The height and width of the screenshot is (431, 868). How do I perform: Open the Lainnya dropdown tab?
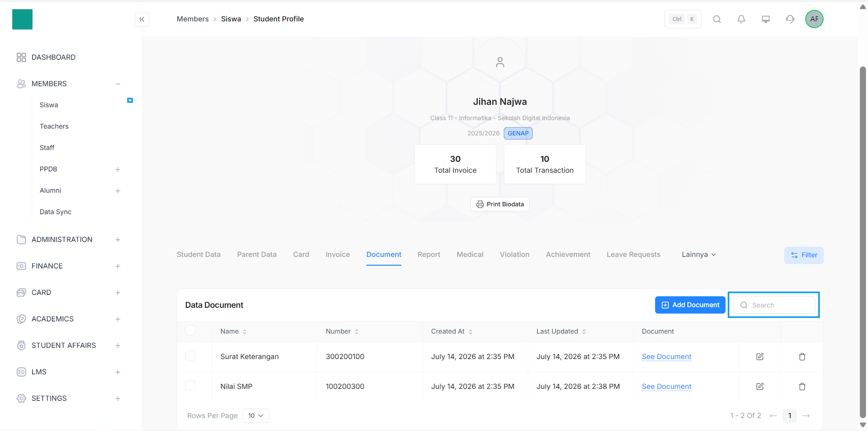(x=698, y=255)
